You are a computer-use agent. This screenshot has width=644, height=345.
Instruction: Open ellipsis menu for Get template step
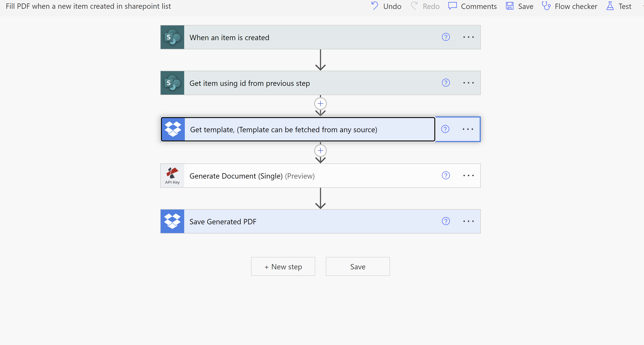click(x=468, y=129)
